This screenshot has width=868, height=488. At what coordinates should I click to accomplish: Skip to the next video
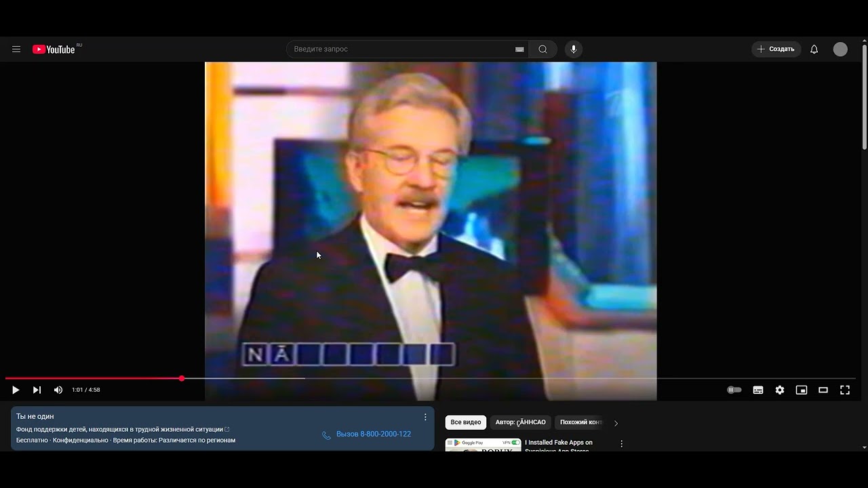(x=37, y=390)
